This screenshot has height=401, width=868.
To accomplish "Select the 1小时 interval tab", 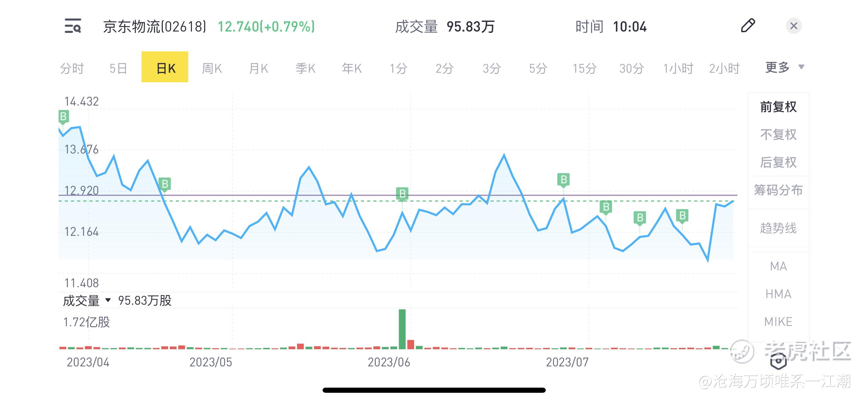I will click(x=678, y=68).
